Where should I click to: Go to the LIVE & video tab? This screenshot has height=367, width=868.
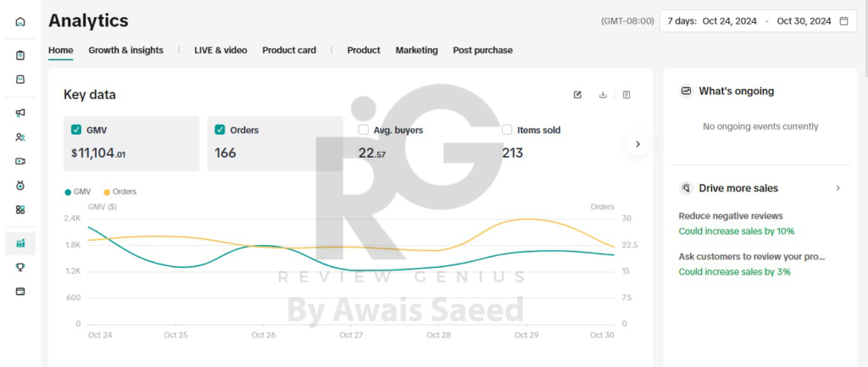click(x=220, y=50)
